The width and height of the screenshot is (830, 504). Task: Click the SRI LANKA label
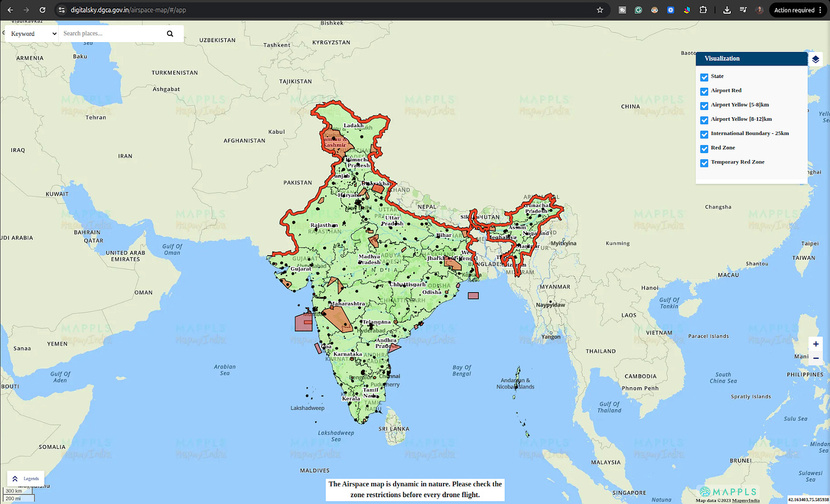394,429
